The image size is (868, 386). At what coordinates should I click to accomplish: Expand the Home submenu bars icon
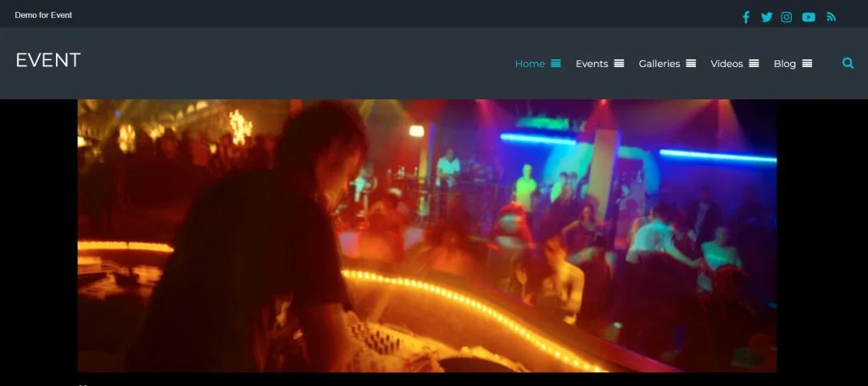[x=556, y=63]
